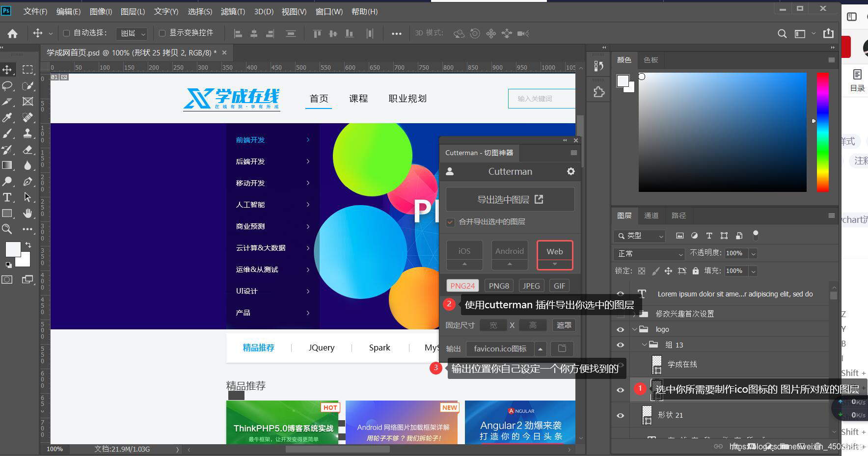Click the foreground color swatch in the toolbox
This screenshot has height=456, width=868.
click(13, 249)
